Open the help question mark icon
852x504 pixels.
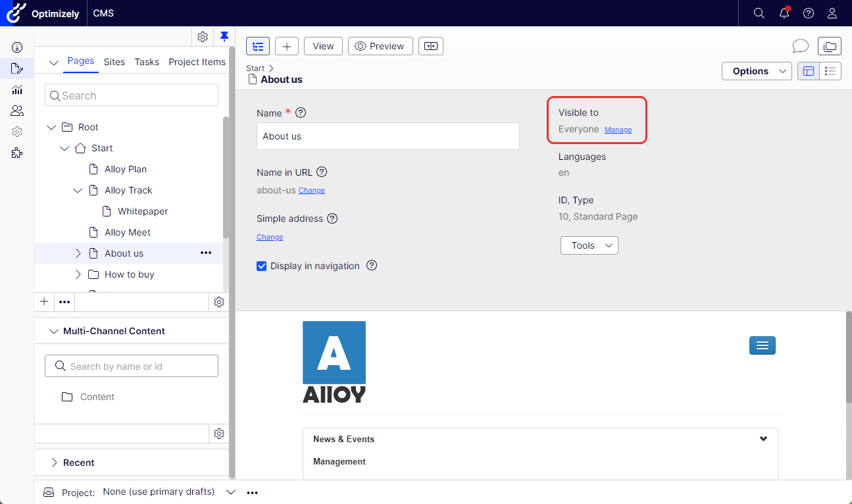pos(809,13)
